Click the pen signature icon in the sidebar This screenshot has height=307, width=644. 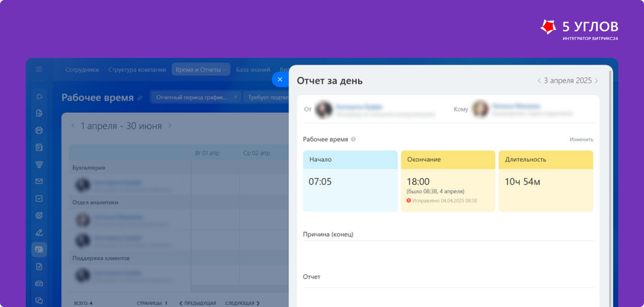pyautogui.click(x=39, y=233)
